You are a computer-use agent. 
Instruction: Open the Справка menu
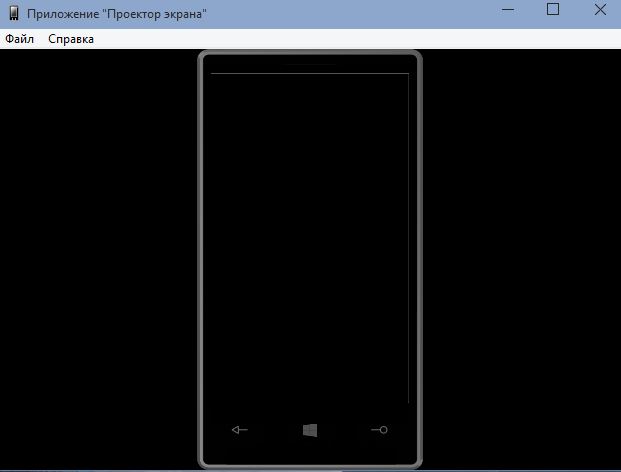click(x=71, y=39)
